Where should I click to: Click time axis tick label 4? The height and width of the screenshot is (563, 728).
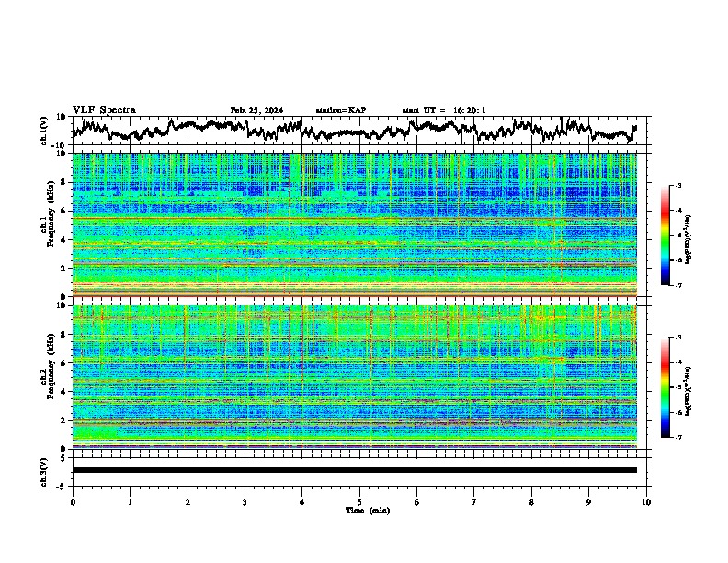(x=302, y=502)
